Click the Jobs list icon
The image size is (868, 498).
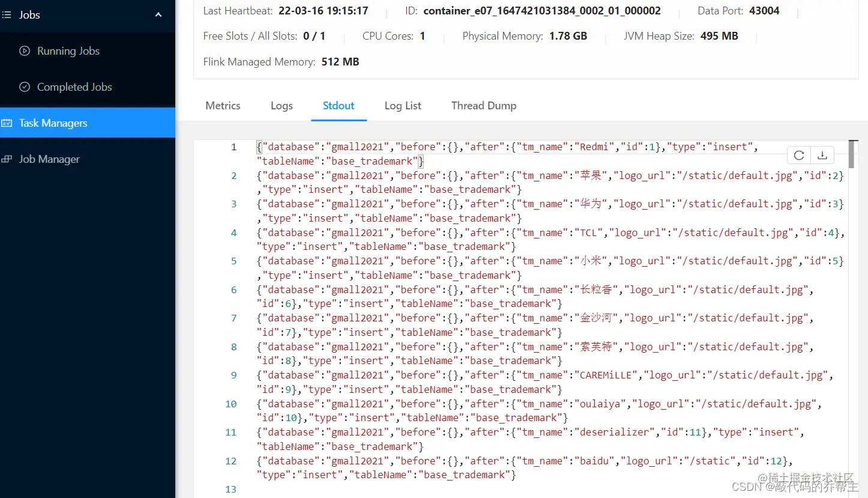point(6,14)
